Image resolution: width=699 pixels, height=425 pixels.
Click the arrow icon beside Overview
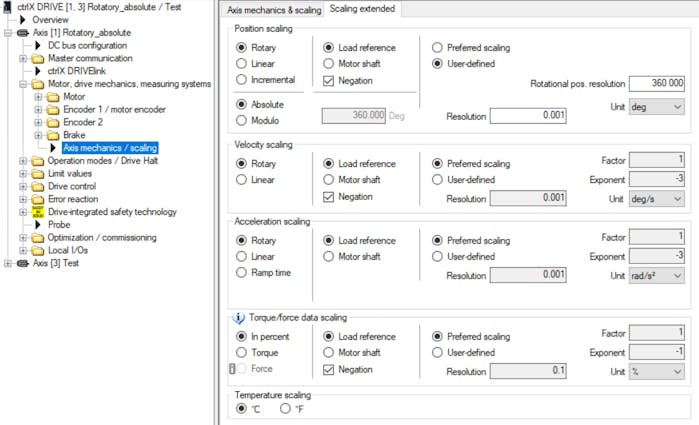[x=23, y=20]
